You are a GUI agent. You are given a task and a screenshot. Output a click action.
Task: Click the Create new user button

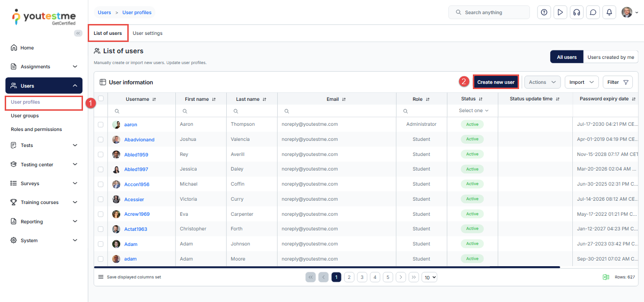pyautogui.click(x=495, y=82)
